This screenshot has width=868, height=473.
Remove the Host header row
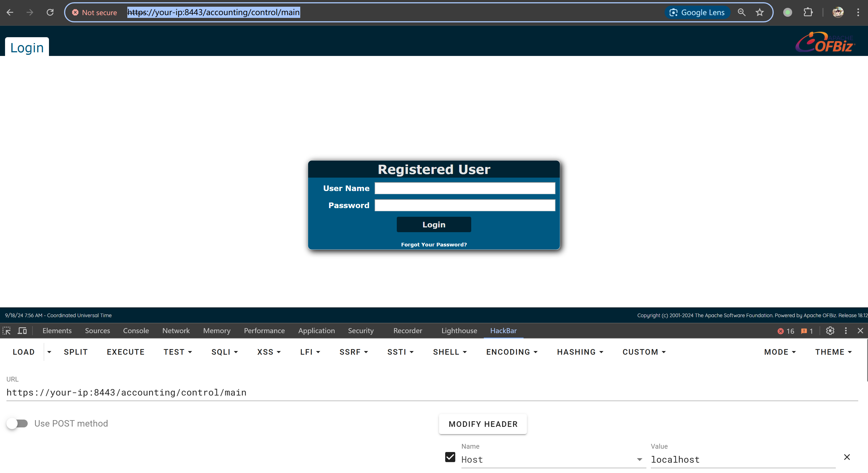pyautogui.click(x=846, y=457)
